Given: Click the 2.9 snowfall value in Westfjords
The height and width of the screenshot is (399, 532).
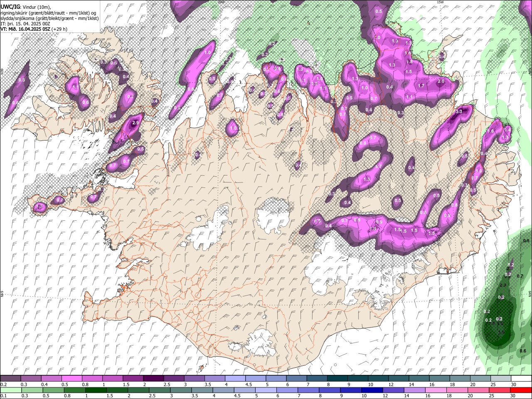Looking at the screenshot, I should (135, 123).
